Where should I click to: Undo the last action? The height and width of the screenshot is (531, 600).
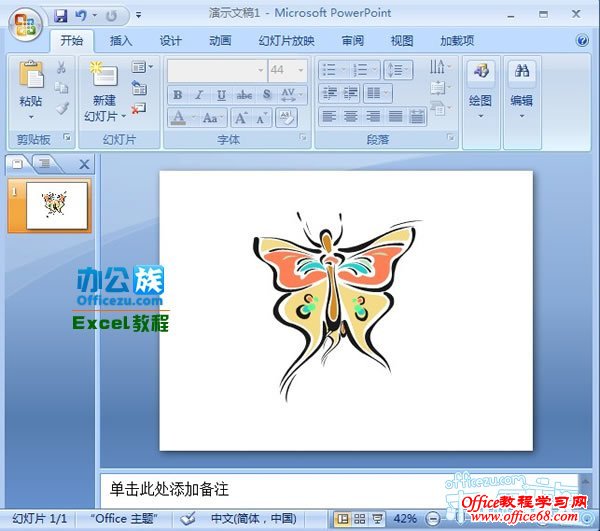80,16
